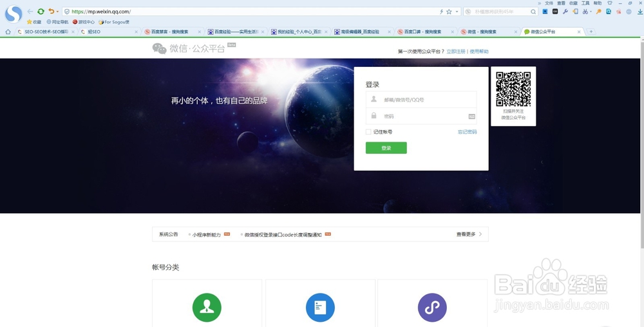Click the 忘记密码 link

tap(468, 132)
